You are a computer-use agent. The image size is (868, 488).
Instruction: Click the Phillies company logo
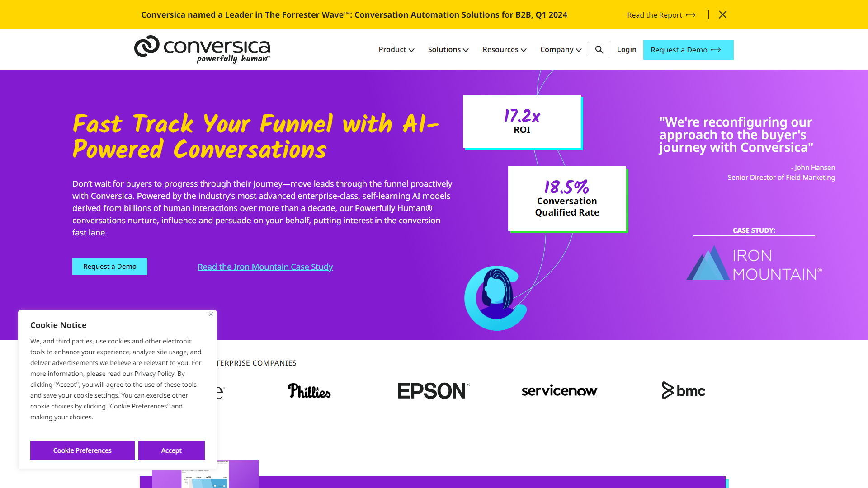[309, 391]
